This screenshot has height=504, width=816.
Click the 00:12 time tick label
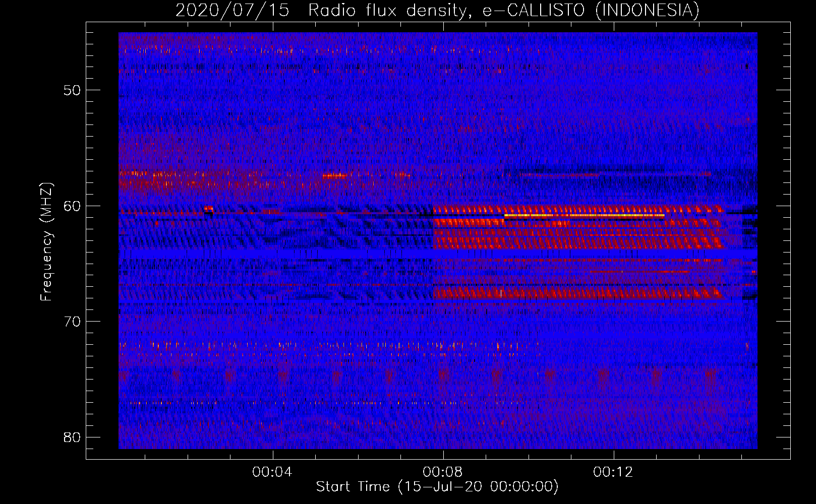point(613,472)
